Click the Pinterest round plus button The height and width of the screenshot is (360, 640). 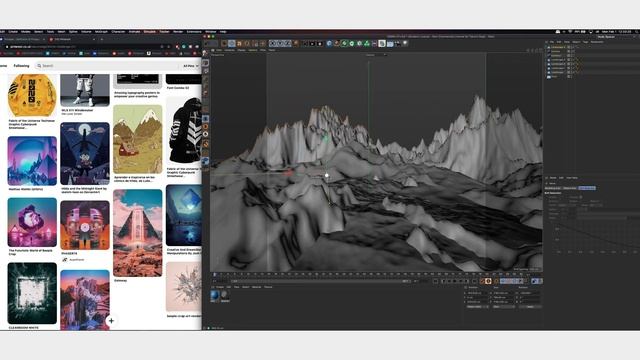pyautogui.click(x=111, y=321)
